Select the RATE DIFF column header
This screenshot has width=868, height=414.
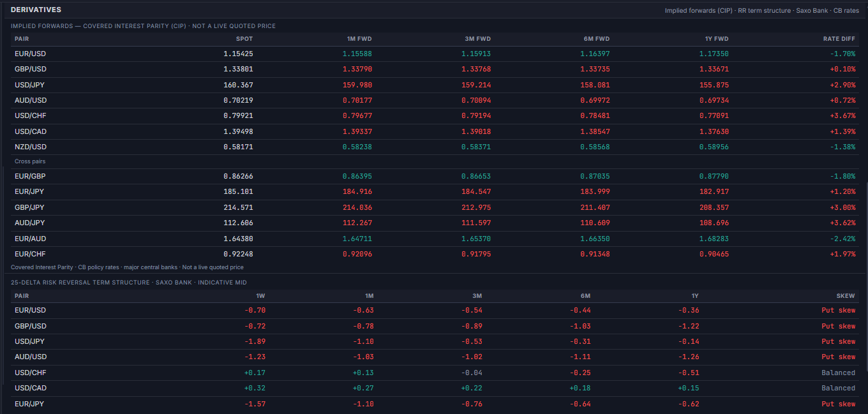[839, 38]
